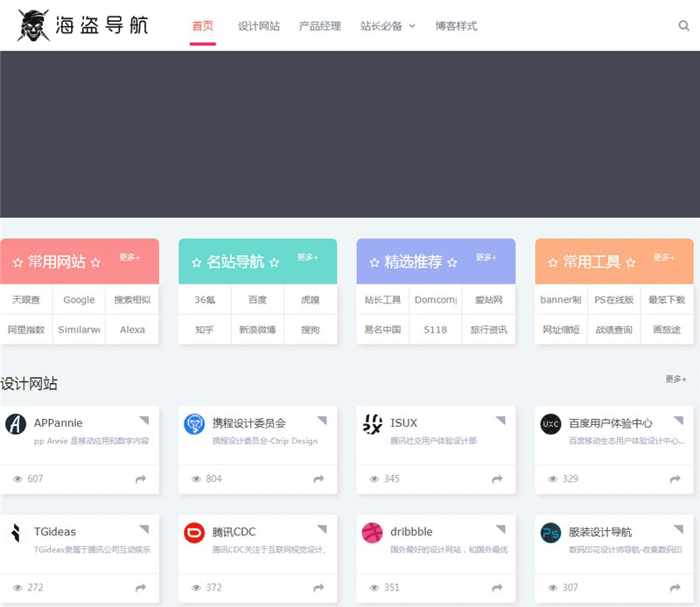This screenshot has width=700, height=607.
Task: Open the 百度用户体验中心 card title
Action: [x=610, y=422]
